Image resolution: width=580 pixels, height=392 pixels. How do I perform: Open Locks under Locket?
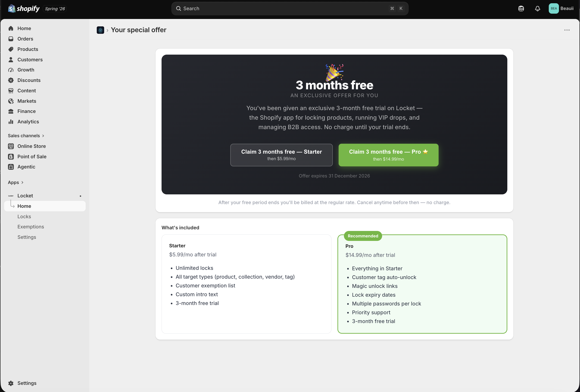(x=24, y=217)
